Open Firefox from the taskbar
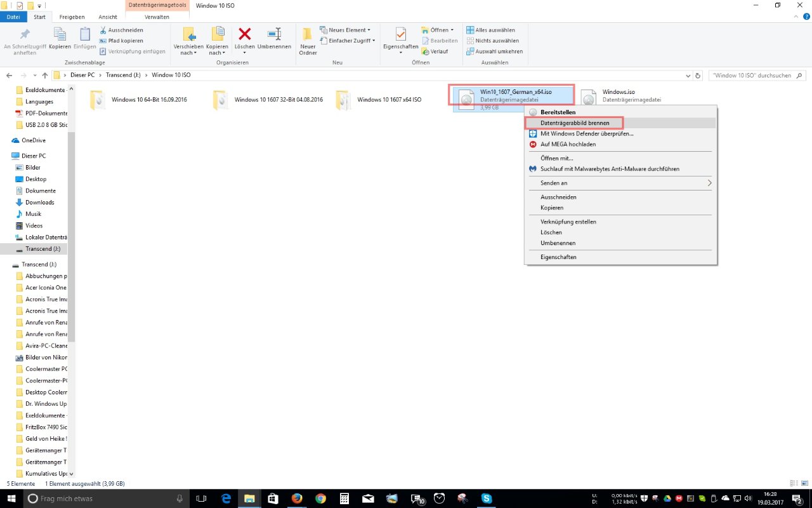Image resolution: width=812 pixels, height=508 pixels. point(297,498)
